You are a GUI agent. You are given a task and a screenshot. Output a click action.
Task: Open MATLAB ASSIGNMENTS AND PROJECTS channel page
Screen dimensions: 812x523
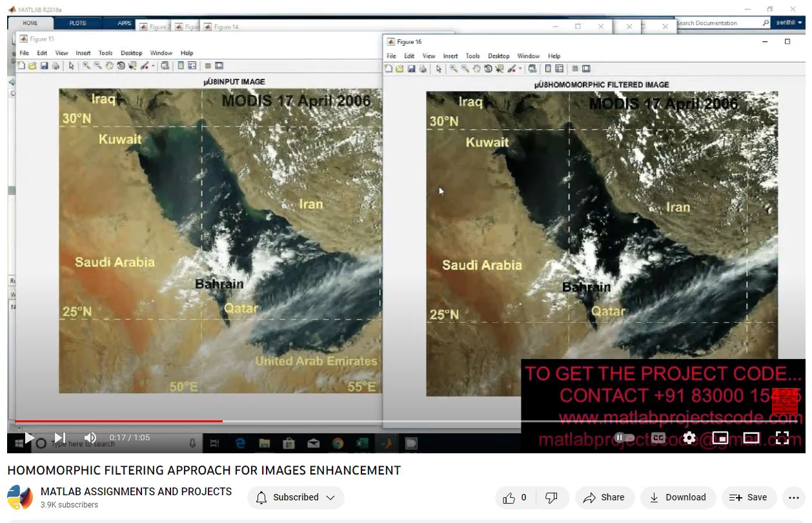tap(136, 492)
